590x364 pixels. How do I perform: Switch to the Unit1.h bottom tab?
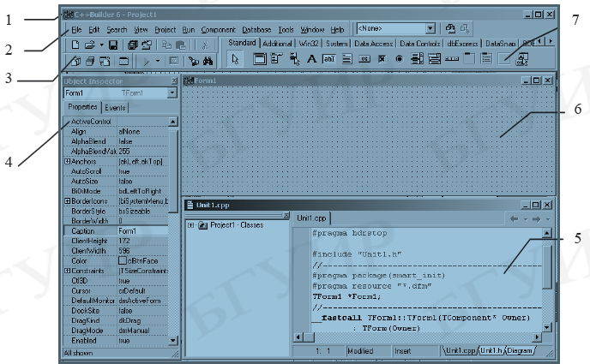point(491,350)
